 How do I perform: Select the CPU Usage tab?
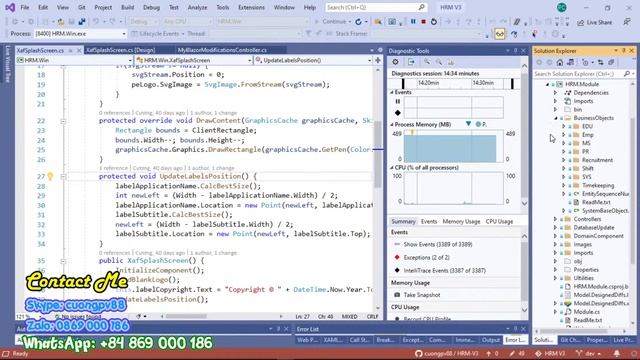499,221
